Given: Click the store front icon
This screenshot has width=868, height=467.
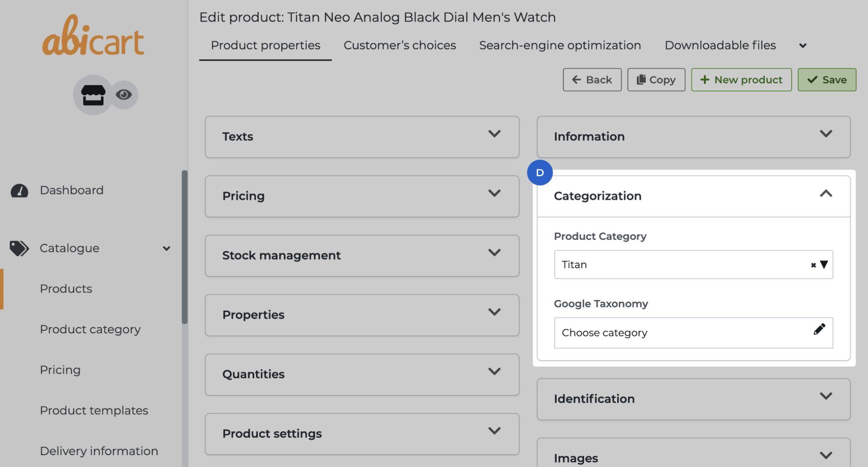Looking at the screenshot, I should pyautogui.click(x=93, y=95).
